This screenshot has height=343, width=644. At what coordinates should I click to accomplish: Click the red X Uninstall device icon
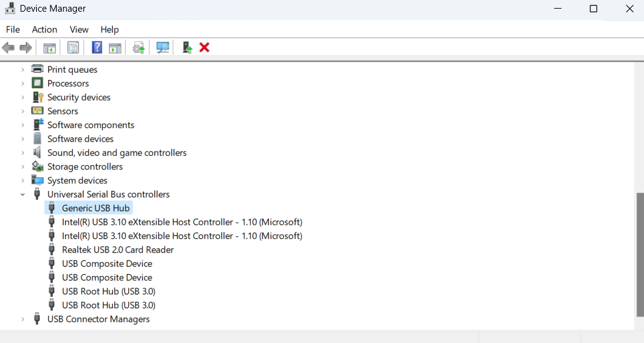point(204,47)
